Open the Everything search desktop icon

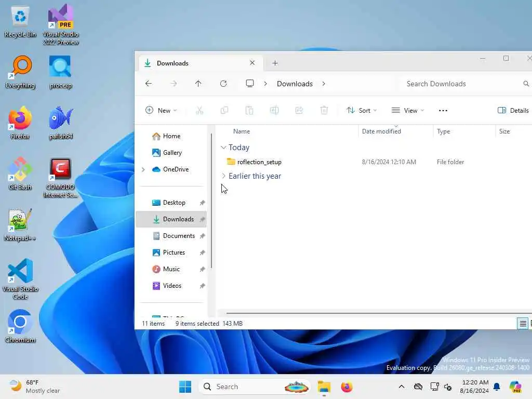20,72
